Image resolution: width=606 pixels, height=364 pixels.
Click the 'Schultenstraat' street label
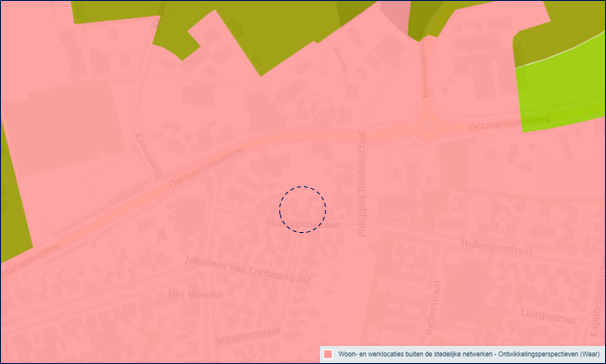coord(247,336)
